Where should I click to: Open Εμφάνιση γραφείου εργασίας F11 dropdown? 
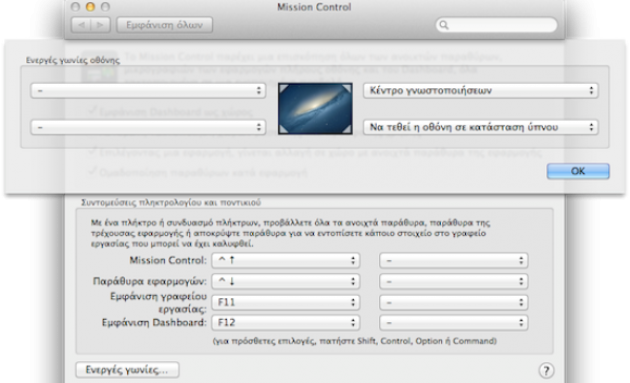pos(286,302)
